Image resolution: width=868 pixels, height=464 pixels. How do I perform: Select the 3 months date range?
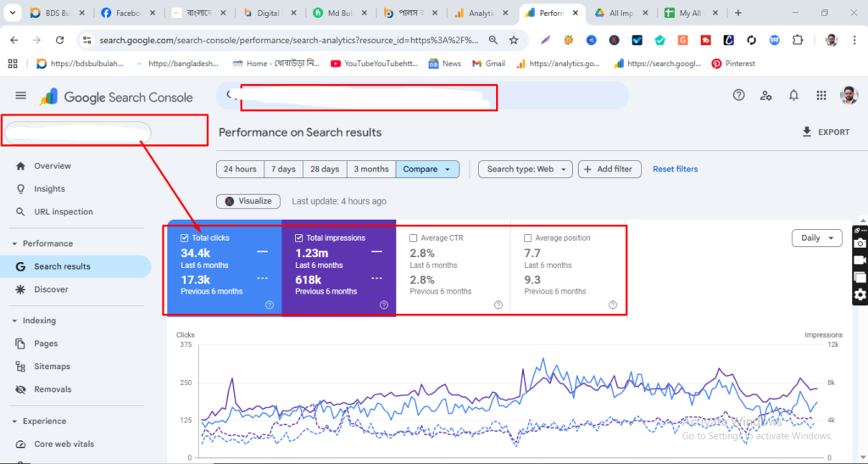371,170
